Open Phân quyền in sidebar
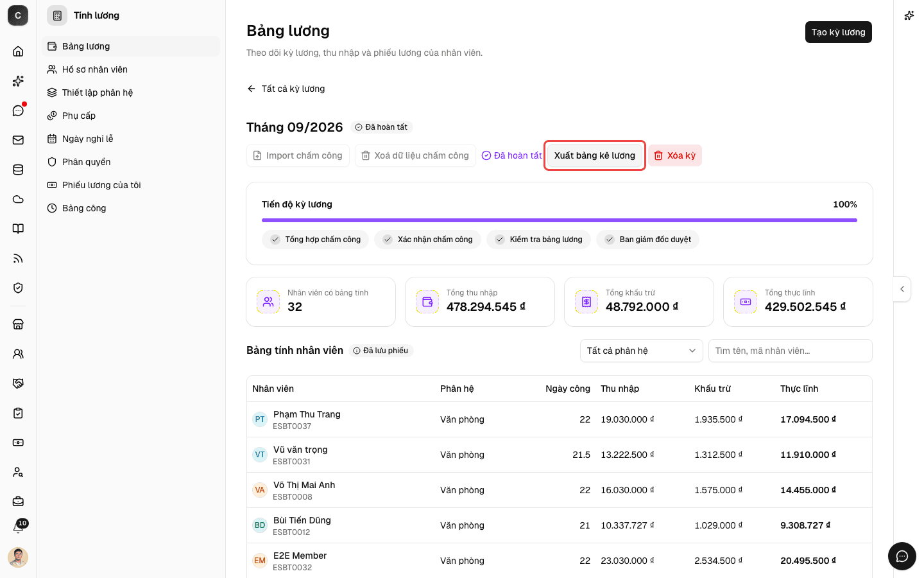Viewport: 924px width, 578px height. pos(131,162)
